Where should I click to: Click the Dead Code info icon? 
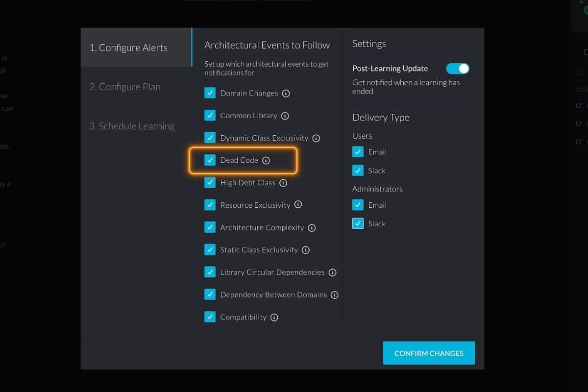pyautogui.click(x=266, y=160)
